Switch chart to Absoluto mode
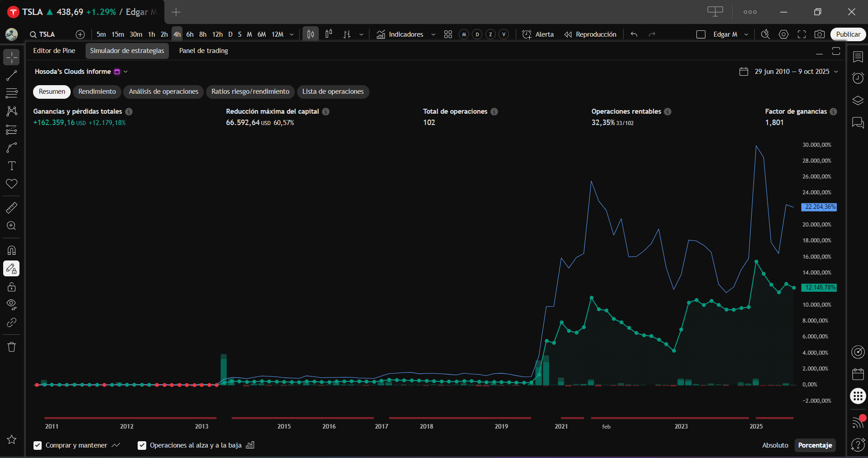The height and width of the screenshot is (458, 868). 775,445
